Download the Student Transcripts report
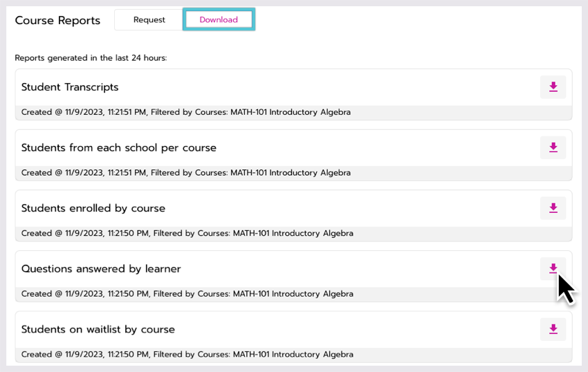This screenshot has width=588, height=372. tap(553, 87)
